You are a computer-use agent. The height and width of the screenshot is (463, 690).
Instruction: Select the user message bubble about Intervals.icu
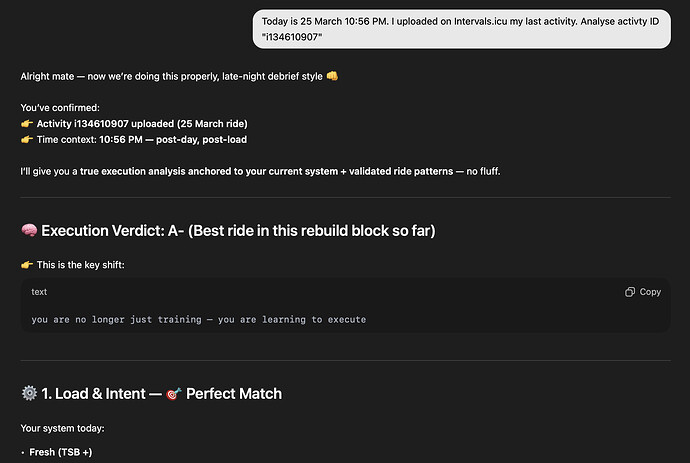pyautogui.click(x=461, y=27)
